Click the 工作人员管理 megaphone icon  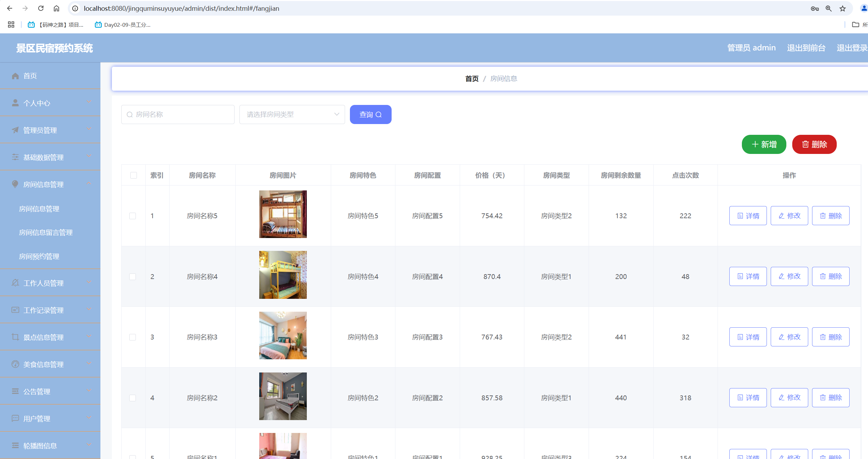(x=15, y=282)
